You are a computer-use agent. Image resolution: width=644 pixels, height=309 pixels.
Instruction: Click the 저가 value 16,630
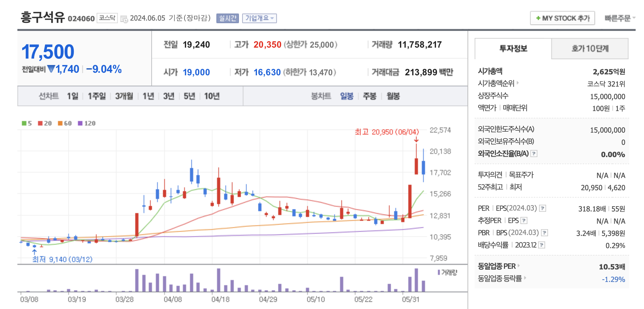pos(267,72)
